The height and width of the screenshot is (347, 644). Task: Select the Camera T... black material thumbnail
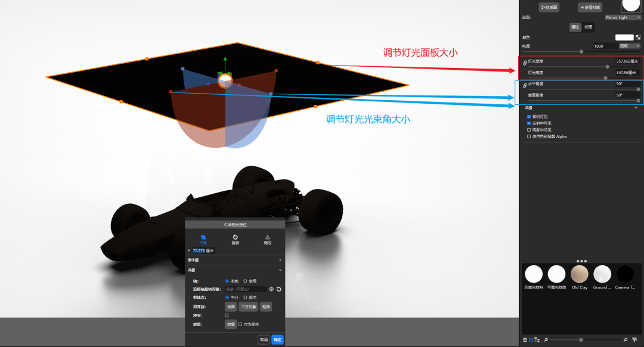(x=625, y=274)
